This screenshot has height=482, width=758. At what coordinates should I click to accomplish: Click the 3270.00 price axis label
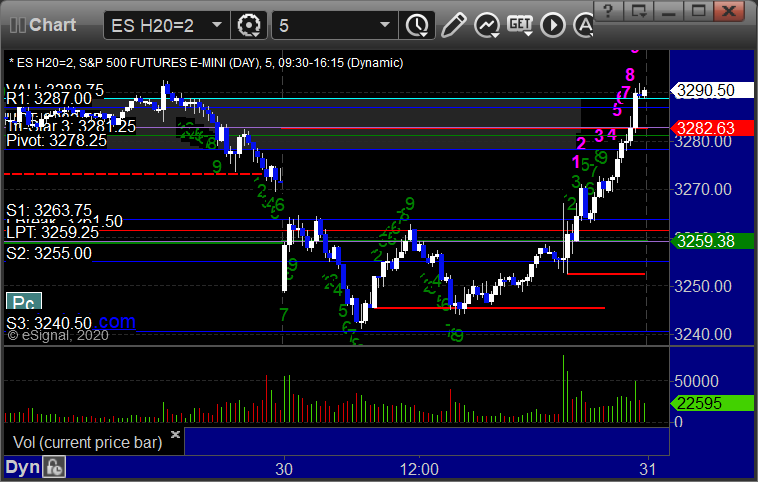click(x=703, y=189)
